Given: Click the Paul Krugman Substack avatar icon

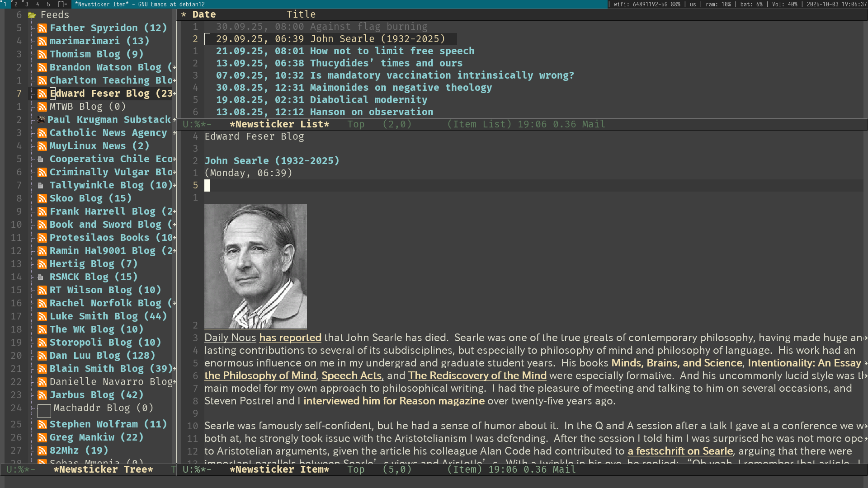Looking at the screenshot, I should tap(41, 120).
